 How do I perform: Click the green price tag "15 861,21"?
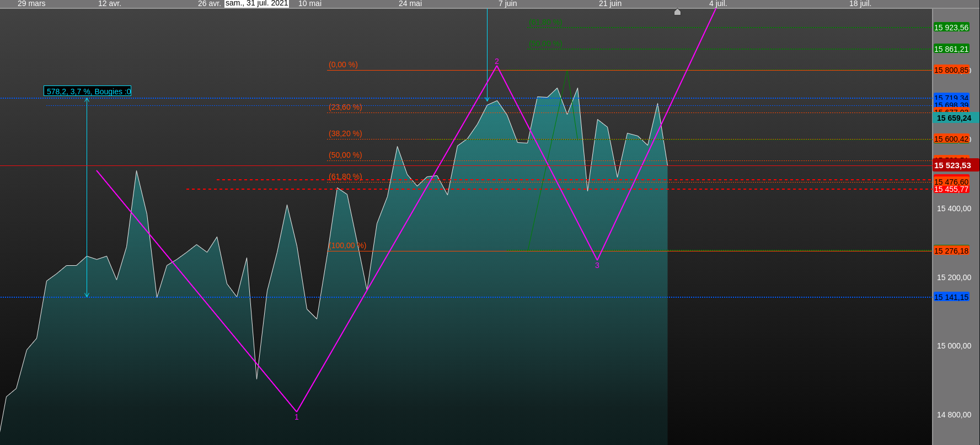(951, 49)
